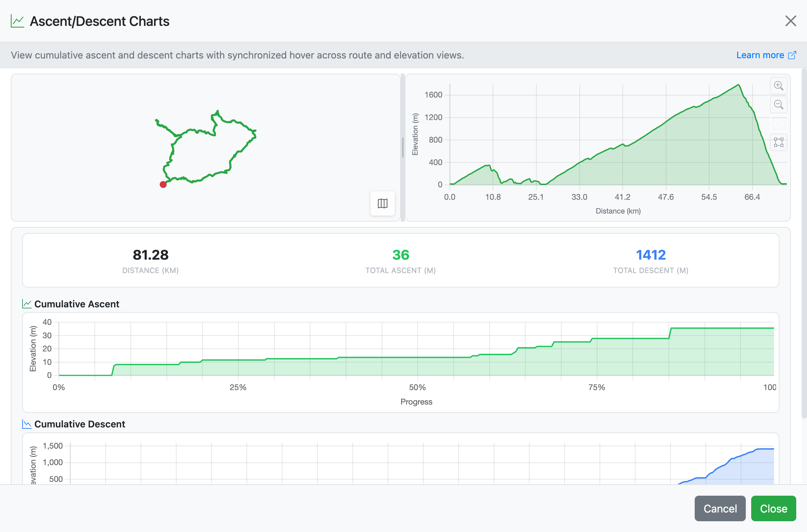
Task: Click the Progress axis title
Action: [x=416, y=402]
